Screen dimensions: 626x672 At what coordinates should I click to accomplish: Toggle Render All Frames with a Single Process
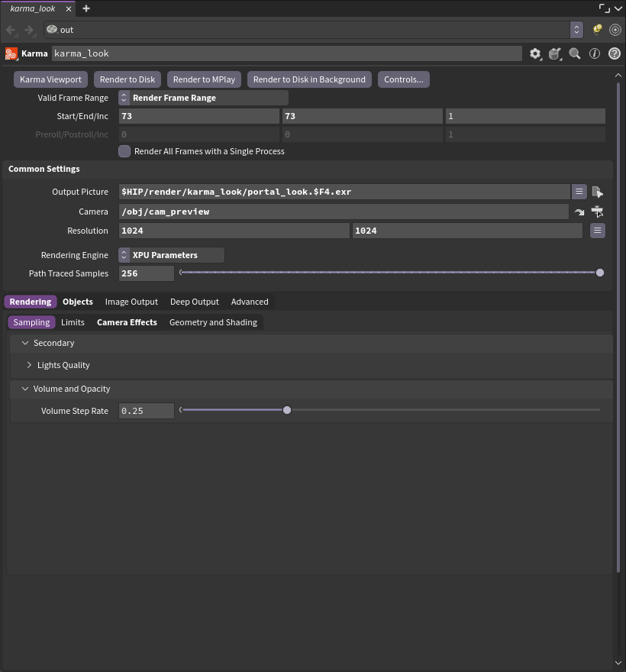124,151
